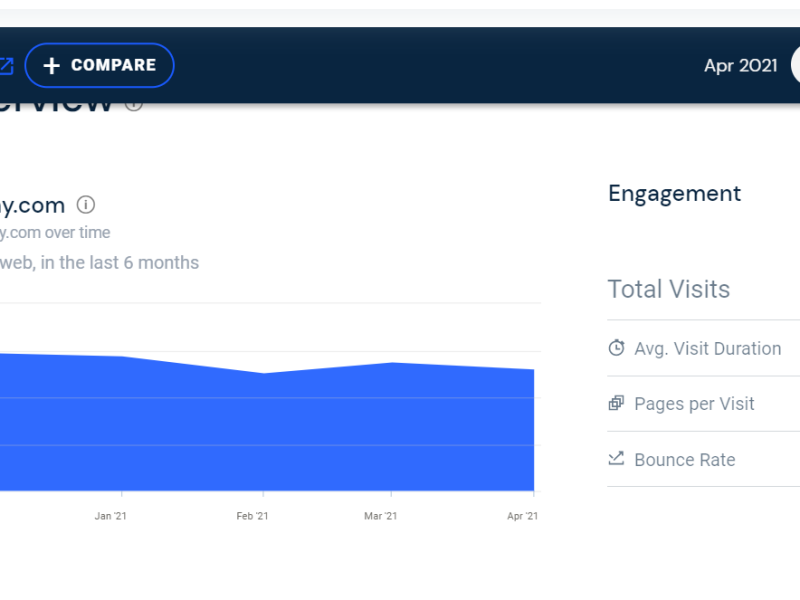Click the Apr '21 marker on chart axis

point(522,516)
